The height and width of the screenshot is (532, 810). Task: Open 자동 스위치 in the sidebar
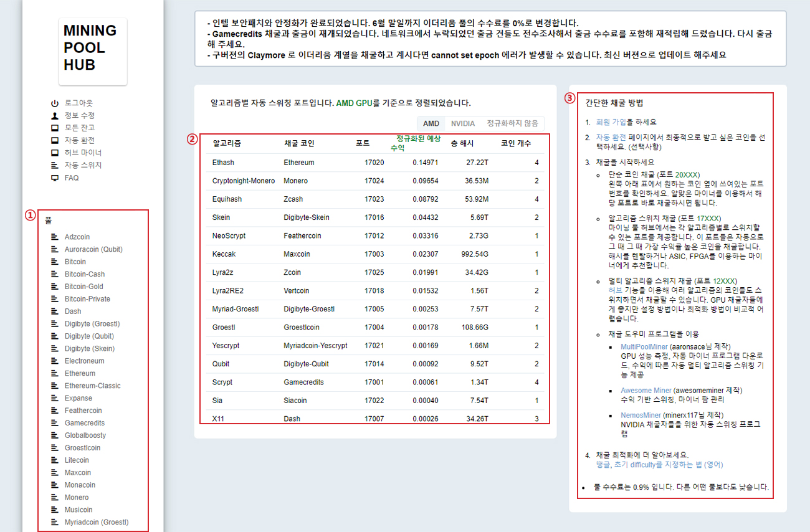pyautogui.click(x=83, y=165)
